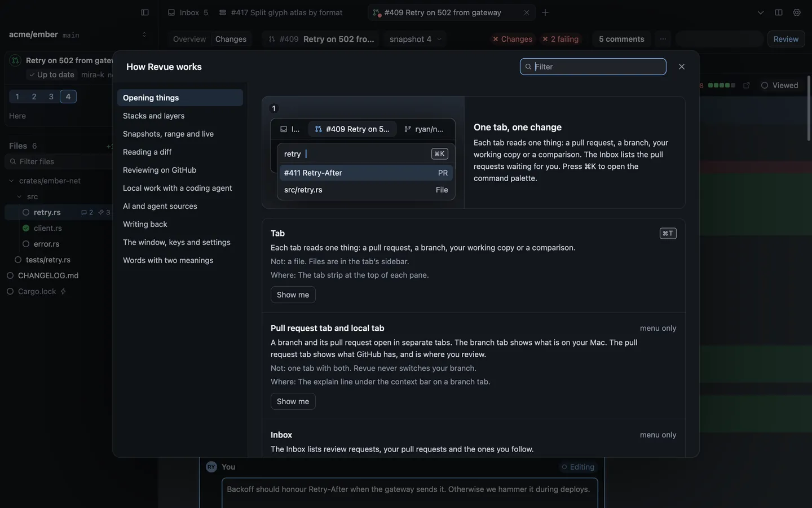This screenshot has height=508, width=812.
Task: Toggle the sidebar panel icon
Action: (x=145, y=12)
